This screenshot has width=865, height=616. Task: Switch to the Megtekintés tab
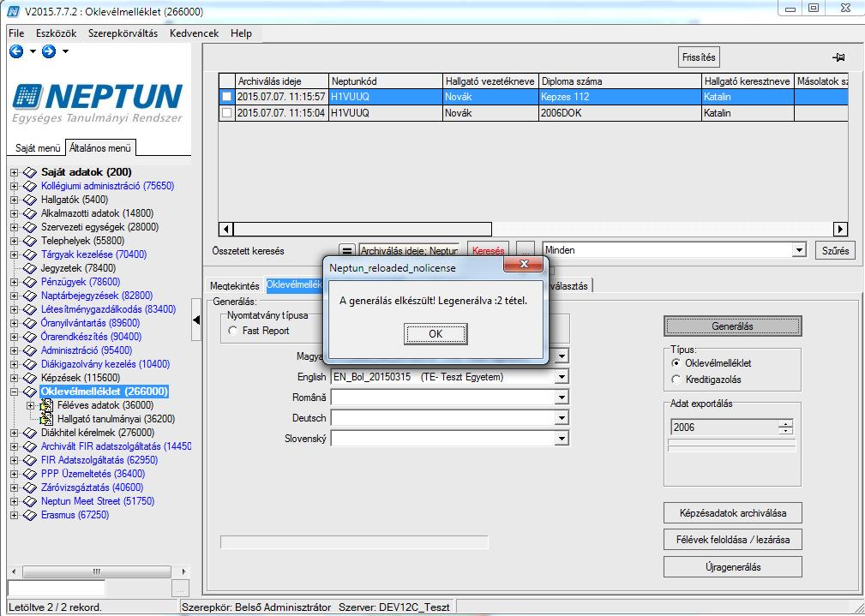[235, 286]
